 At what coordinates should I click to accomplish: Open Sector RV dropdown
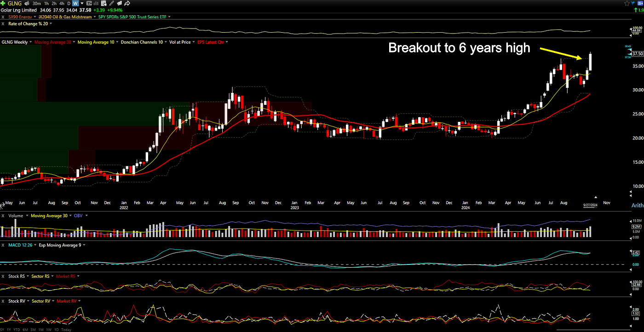[53, 301]
